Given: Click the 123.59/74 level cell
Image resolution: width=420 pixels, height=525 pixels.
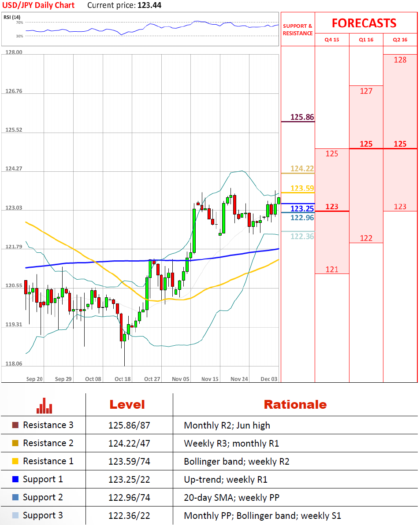Looking at the screenshot, I should click(x=129, y=462).
